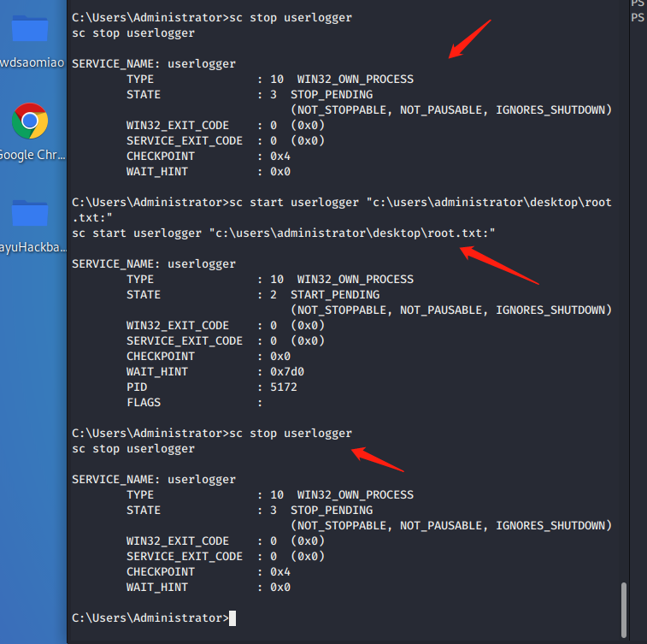Click the wdsaomiao folder label text

(32, 62)
